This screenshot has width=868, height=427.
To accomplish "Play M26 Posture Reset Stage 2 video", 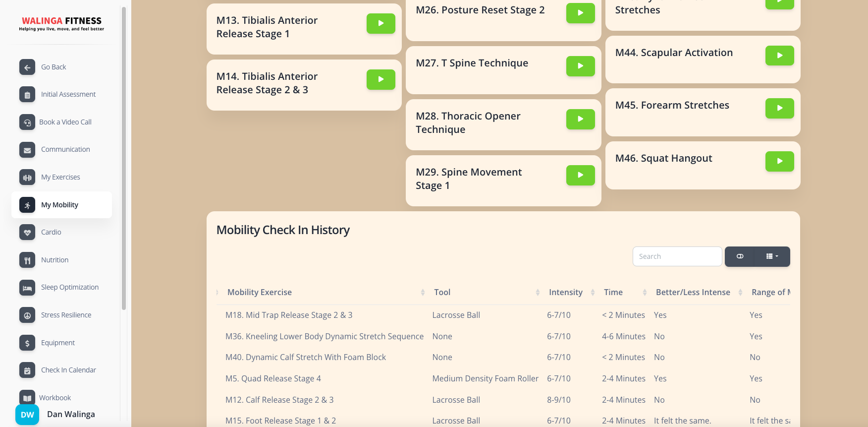I will tap(581, 13).
